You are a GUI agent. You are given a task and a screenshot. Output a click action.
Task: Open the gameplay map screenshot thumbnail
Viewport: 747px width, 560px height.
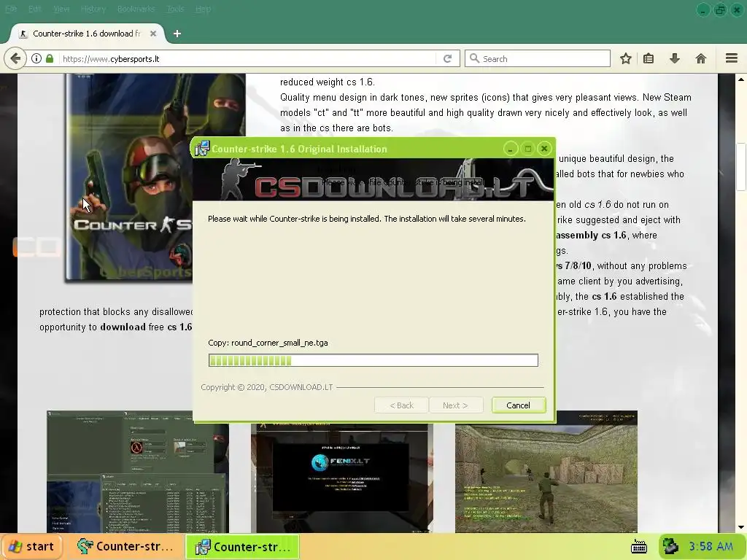click(546, 472)
